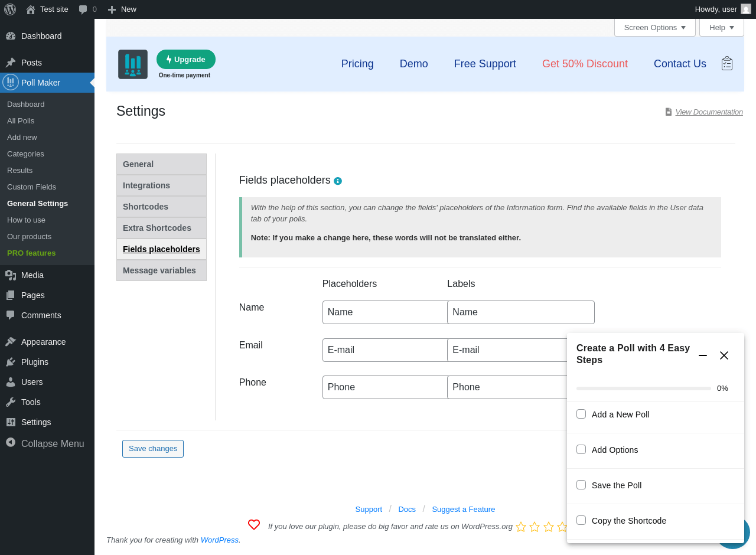Select Fields placeholders tab
This screenshot has height=555, width=756.
161,249
